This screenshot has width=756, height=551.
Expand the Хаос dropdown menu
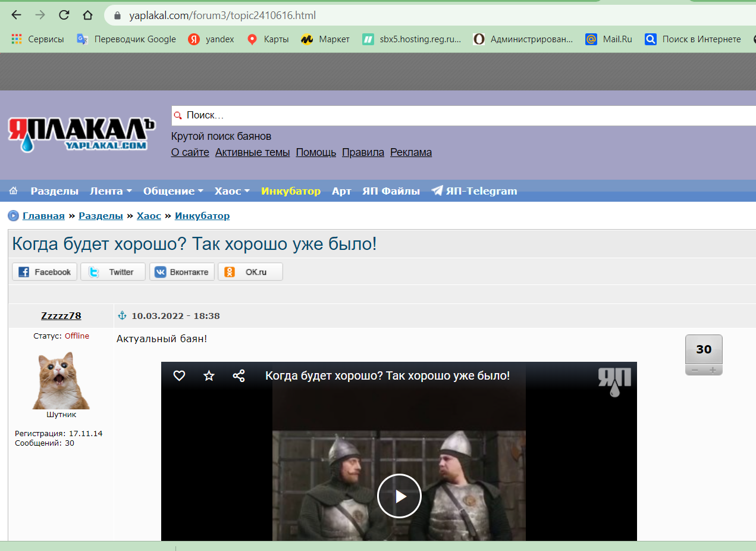232,191
